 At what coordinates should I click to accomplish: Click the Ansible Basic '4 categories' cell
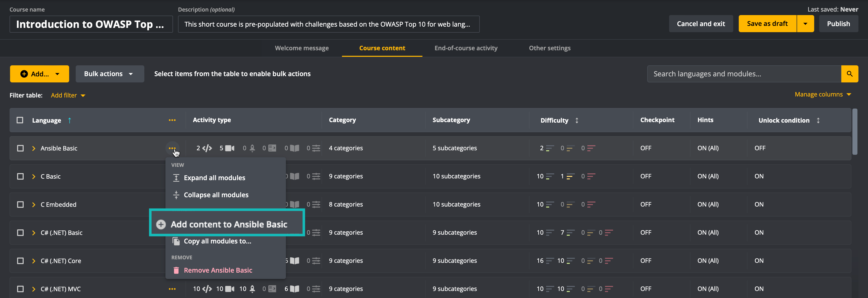point(346,148)
